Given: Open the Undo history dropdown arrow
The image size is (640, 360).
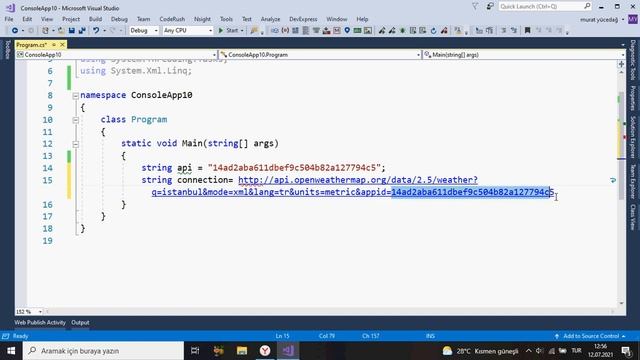Looking at the screenshot, I should coord(104,31).
